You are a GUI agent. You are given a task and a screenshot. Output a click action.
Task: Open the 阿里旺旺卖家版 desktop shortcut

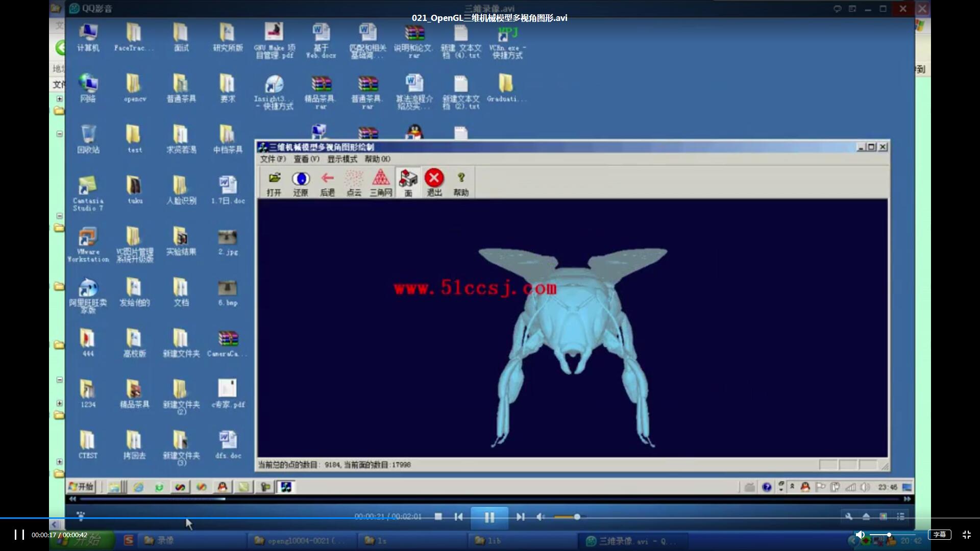click(88, 295)
